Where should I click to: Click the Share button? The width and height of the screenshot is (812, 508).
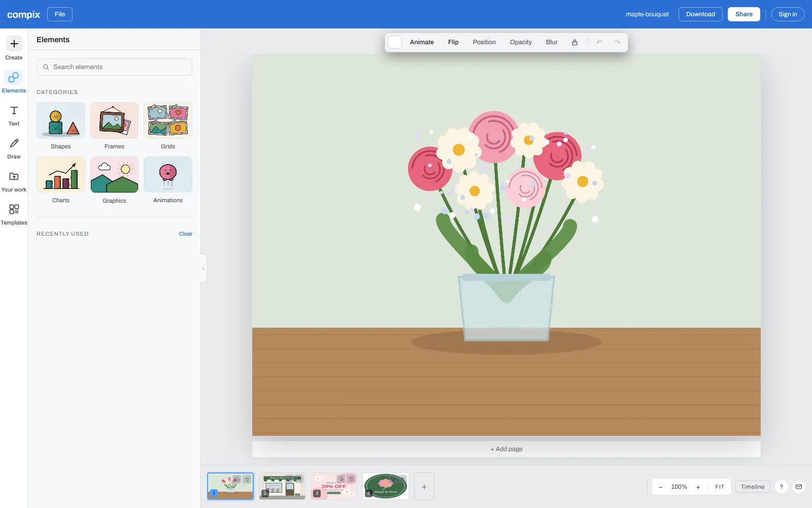(x=744, y=14)
